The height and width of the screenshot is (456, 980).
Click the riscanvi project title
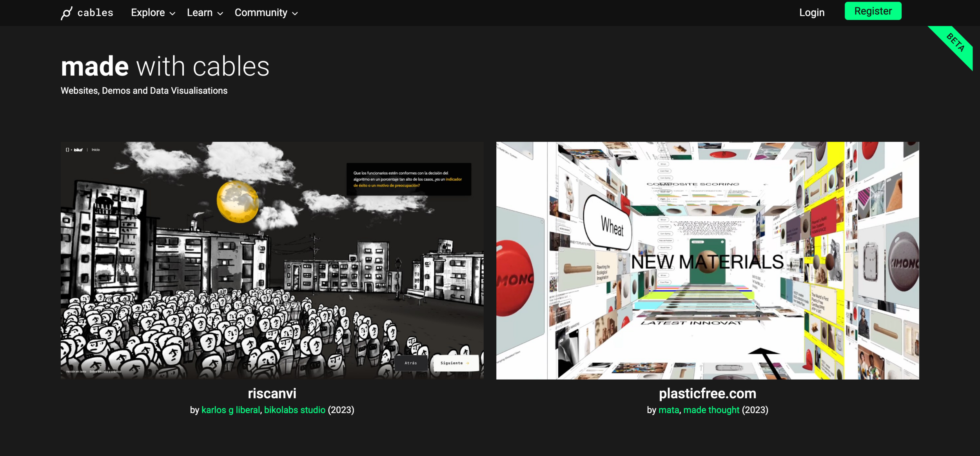click(x=272, y=393)
